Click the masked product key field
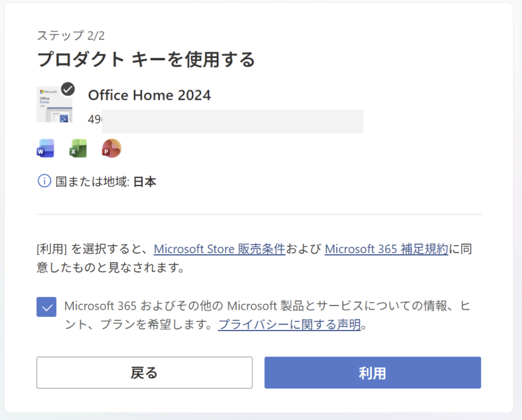The height and width of the screenshot is (420, 522). pyautogui.click(x=232, y=121)
